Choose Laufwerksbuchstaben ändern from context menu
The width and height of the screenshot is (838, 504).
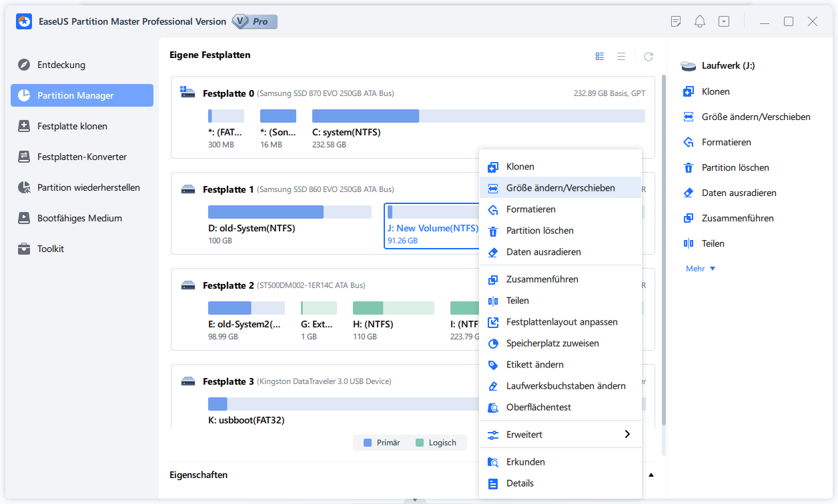click(x=560, y=386)
